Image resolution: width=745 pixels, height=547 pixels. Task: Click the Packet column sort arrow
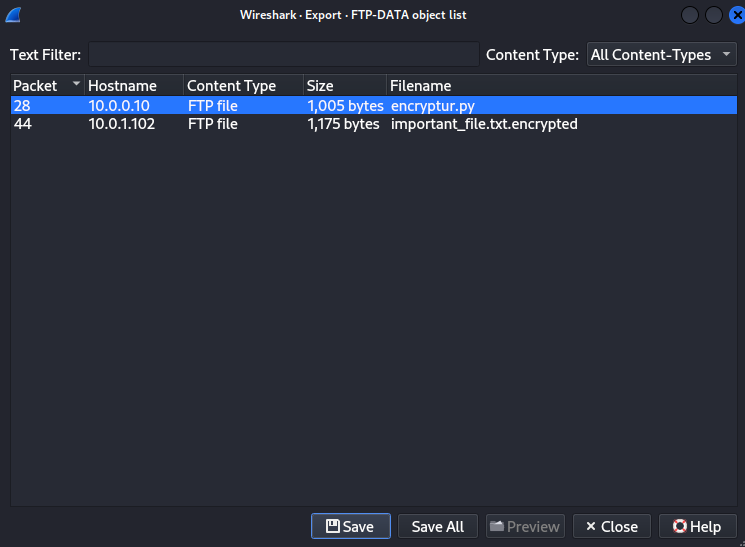[76, 85]
